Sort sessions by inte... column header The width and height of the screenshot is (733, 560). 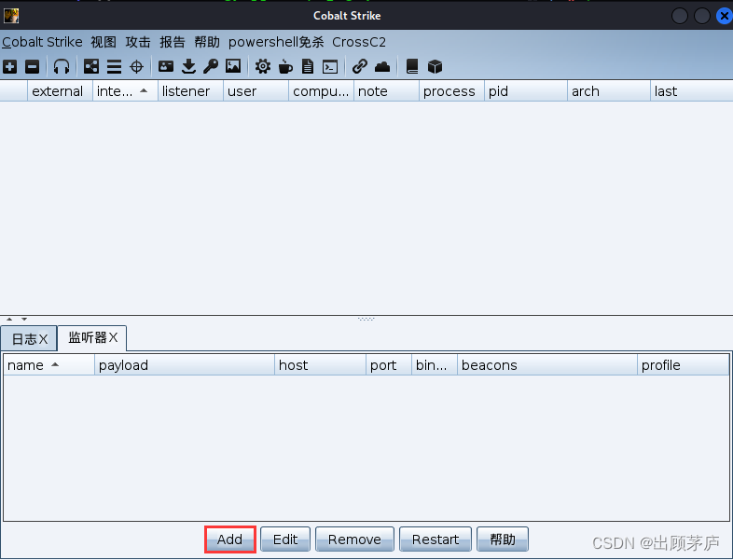[125, 91]
